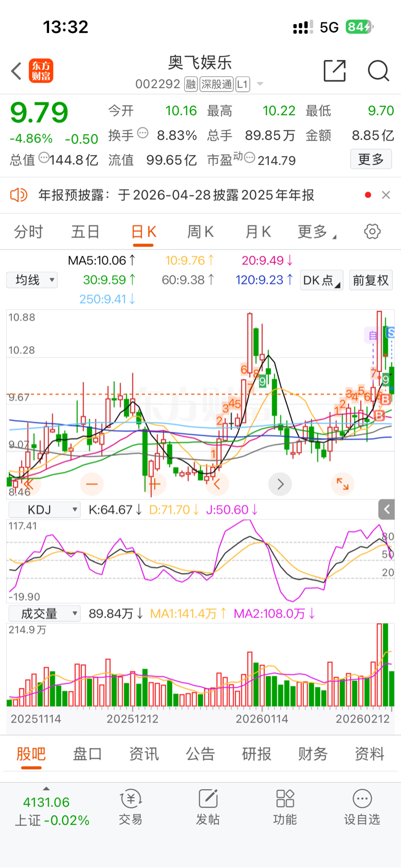
Task: Tap the L1 level tag
Action: [243, 84]
